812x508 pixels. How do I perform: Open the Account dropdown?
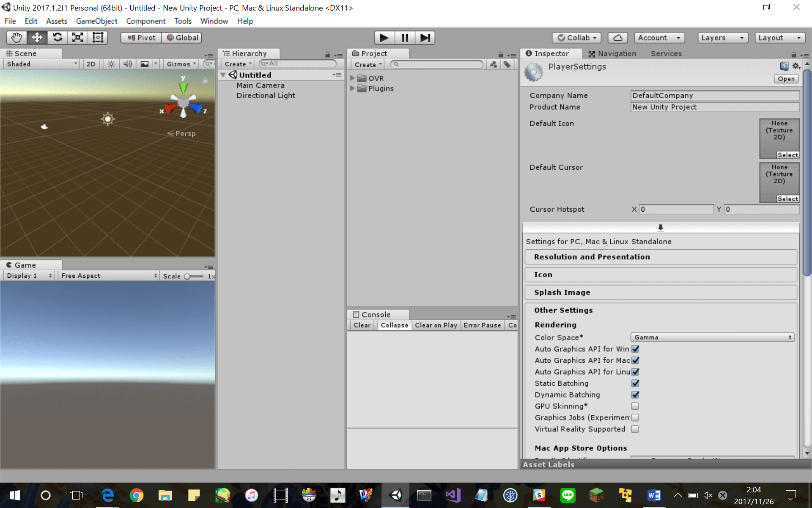coord(659,38)
